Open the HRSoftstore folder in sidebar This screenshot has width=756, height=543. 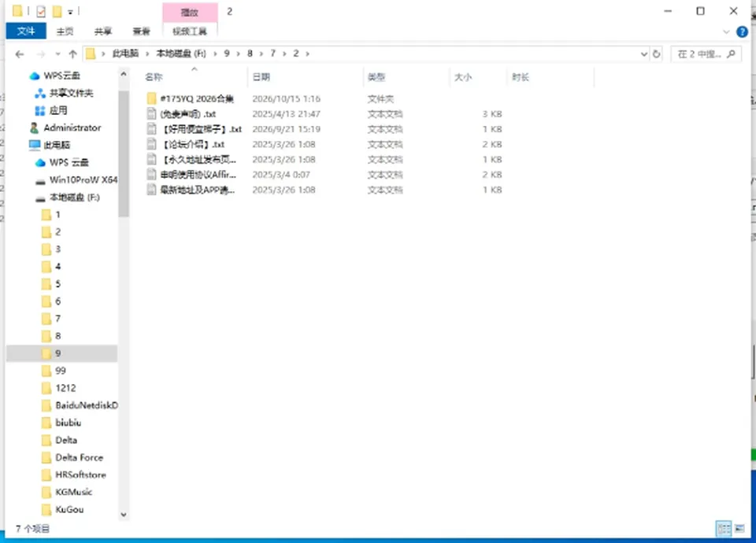(80, 475)
